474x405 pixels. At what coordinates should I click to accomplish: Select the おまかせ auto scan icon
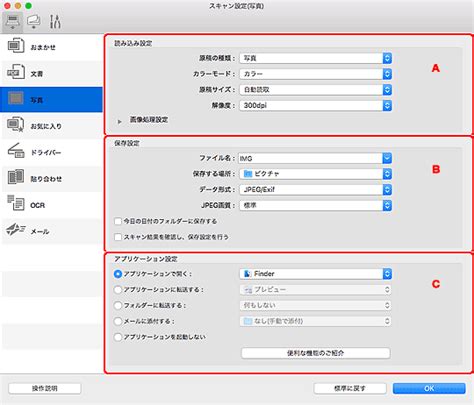16,46
